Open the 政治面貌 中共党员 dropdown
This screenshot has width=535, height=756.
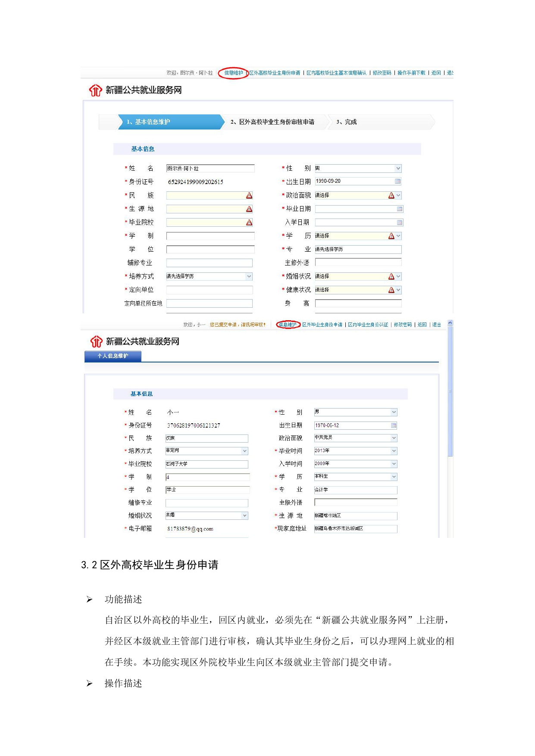394,438
